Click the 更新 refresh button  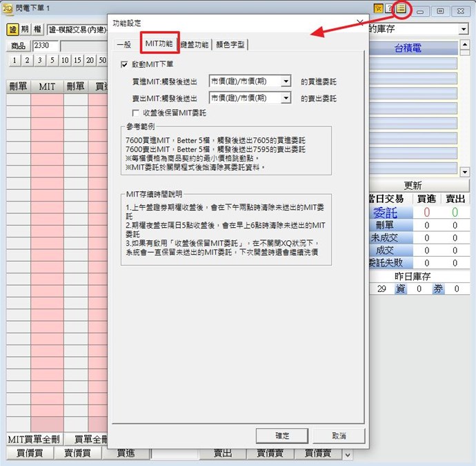[x=413, y=186]
